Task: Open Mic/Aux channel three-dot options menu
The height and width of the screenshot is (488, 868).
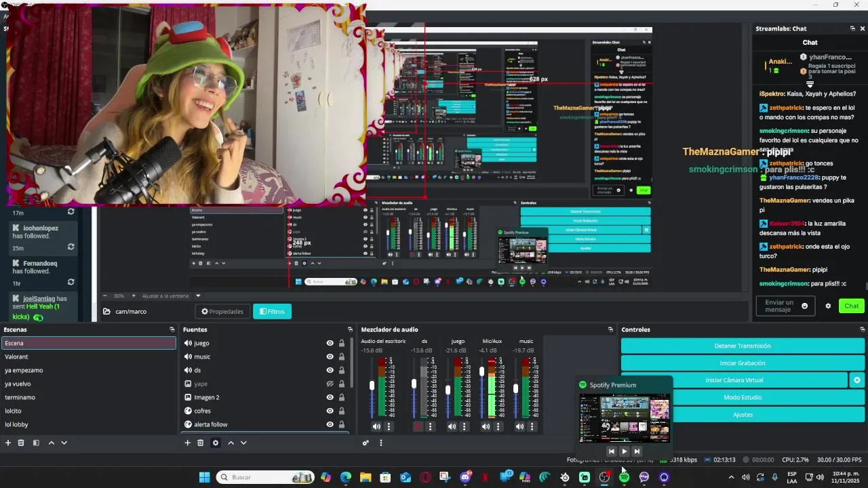Action: click(x=498, y=426)
